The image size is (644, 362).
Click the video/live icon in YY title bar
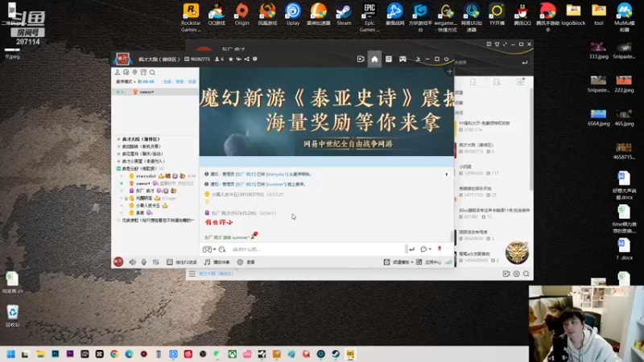click(361, 59)
